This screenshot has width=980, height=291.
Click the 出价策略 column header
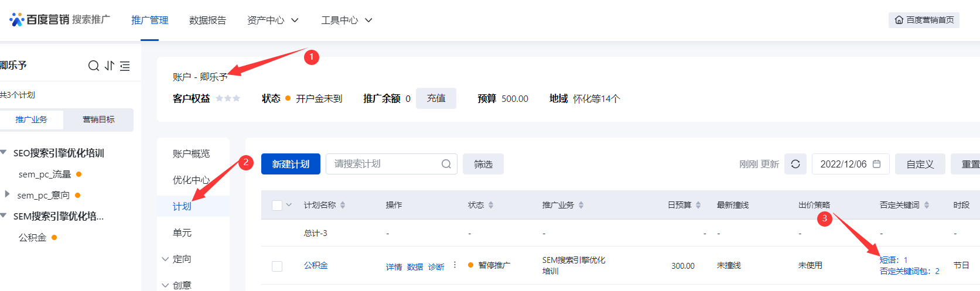click(814, 205)
